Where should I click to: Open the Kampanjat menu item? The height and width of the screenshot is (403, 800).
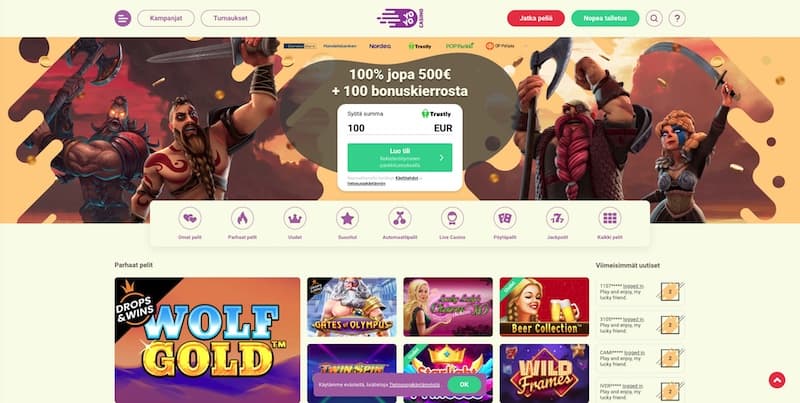pyautogui.click(x=166, y=18)
